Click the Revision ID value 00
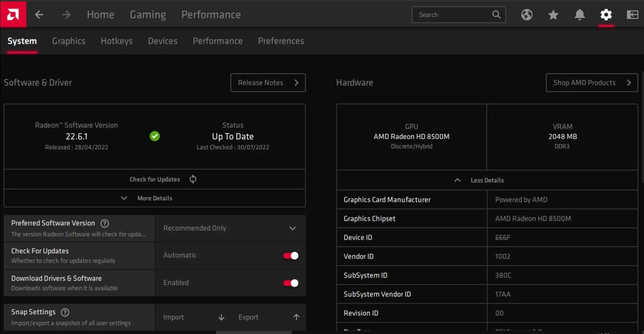 499,314
